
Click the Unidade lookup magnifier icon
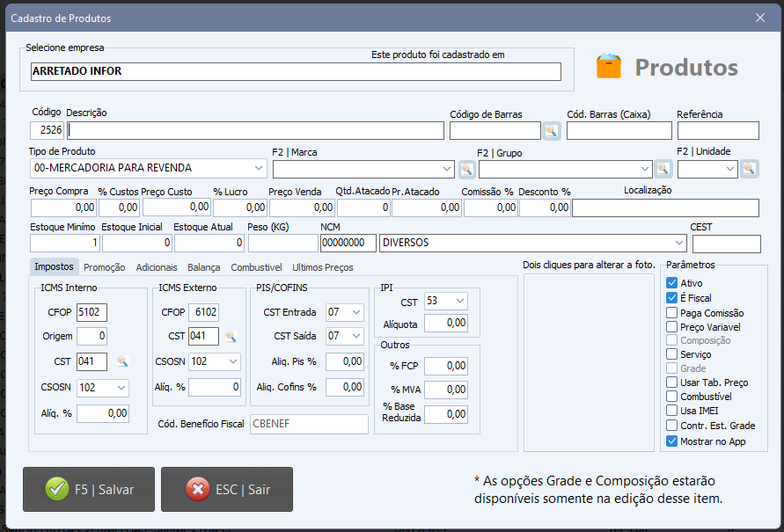click(x=749, y=168)
